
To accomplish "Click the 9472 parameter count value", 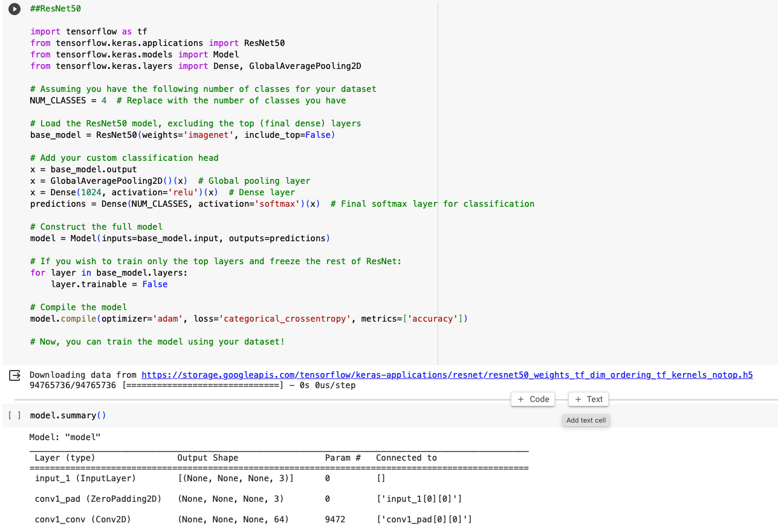I will 335,519.
